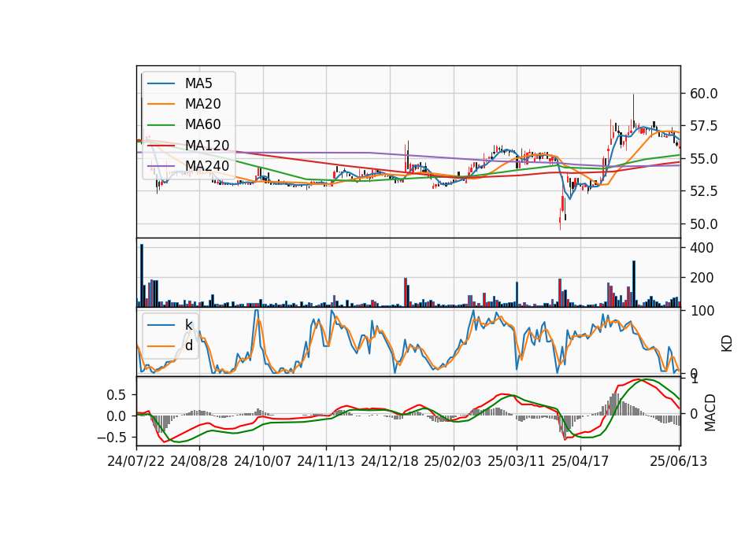This screenshot has width=756, height=543.
Task: Click the 400 volume axis tick
Action: 702,248
